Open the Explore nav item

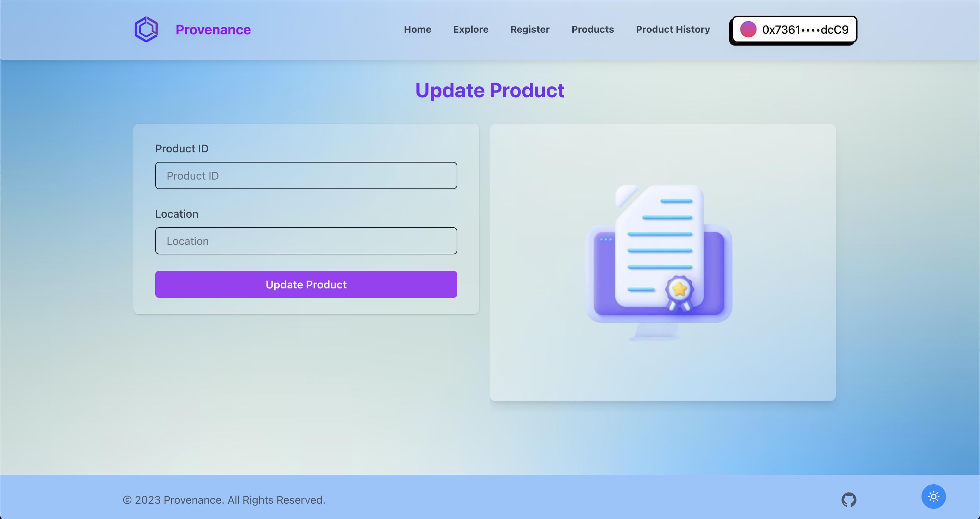[x=471, y=29]
